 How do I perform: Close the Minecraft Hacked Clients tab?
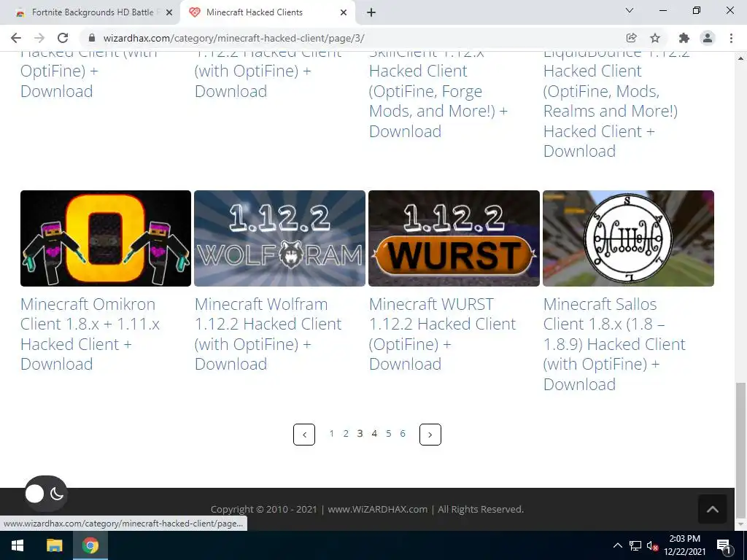pos(344,12)
